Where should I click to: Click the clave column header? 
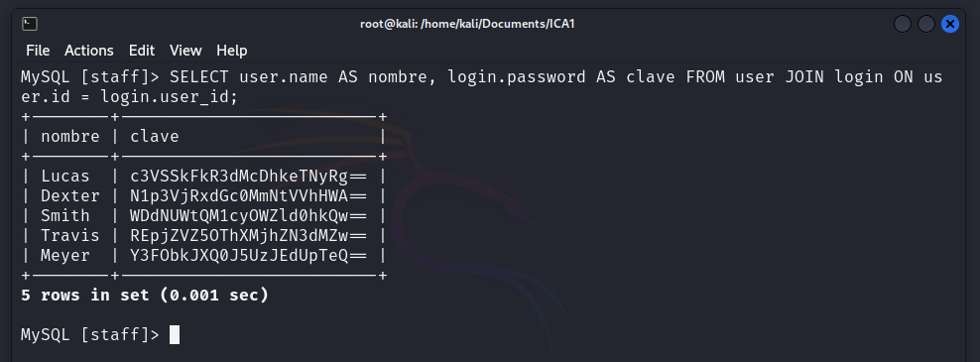tap(155, 136)
